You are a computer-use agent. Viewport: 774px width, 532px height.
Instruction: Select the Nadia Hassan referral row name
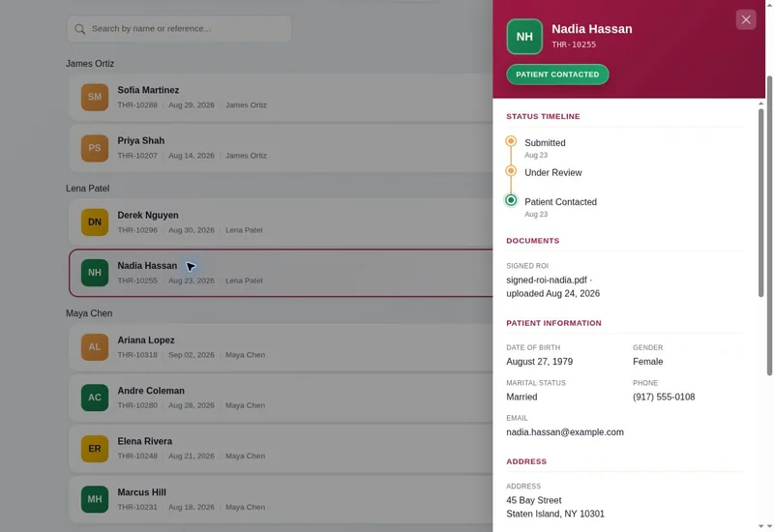[x=147, y=265]
